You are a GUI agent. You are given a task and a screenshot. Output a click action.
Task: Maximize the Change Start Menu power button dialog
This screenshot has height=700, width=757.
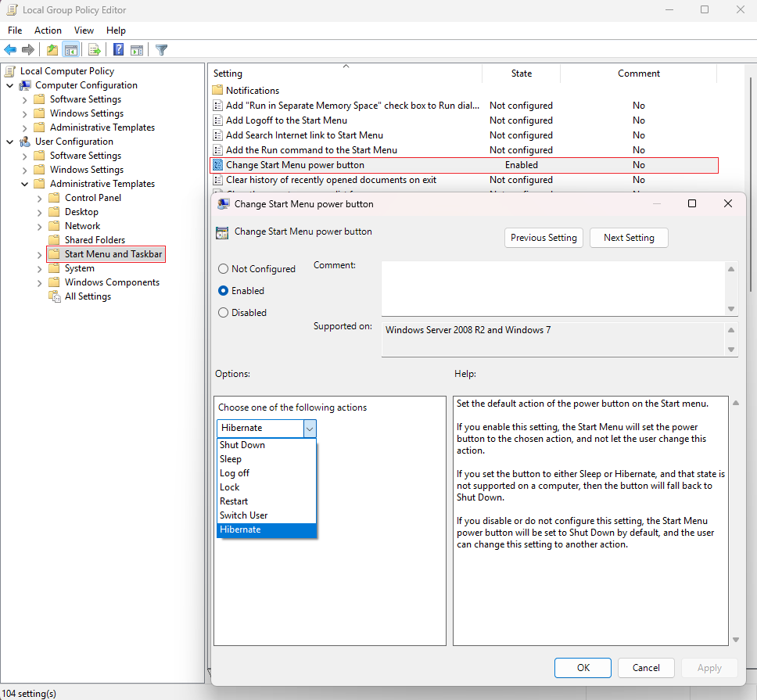[692, 203]
